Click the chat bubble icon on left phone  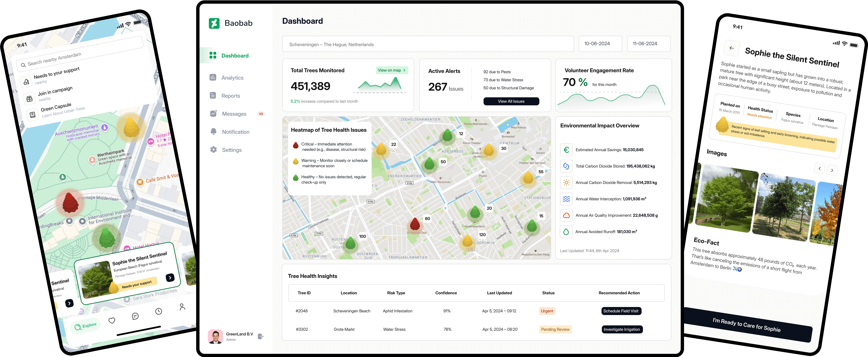pos(135,316)
